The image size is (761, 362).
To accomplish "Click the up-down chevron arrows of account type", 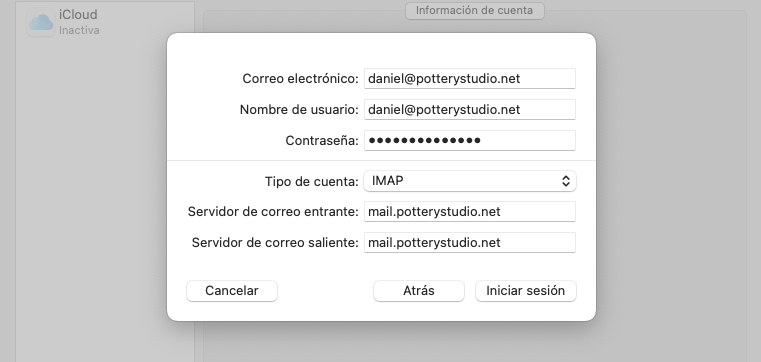I will click(565, 181).
